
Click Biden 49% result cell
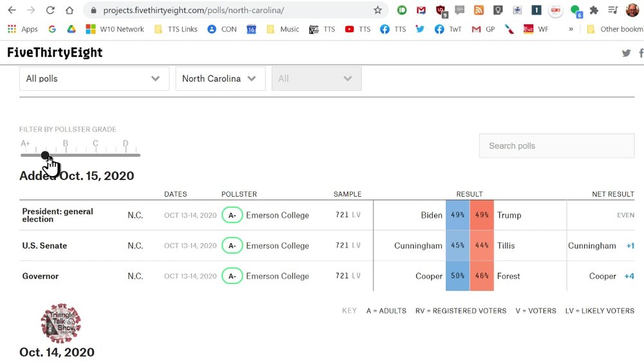pos(457,215)
